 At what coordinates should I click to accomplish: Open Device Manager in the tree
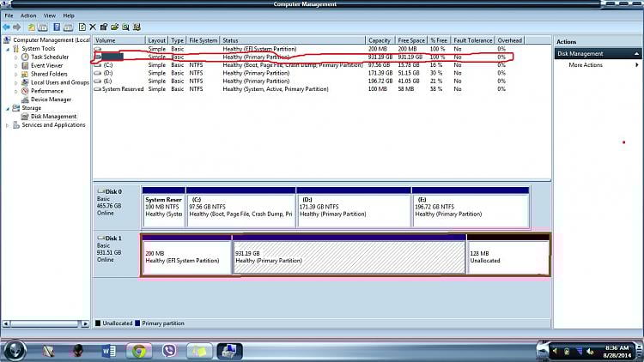(51, 100)
